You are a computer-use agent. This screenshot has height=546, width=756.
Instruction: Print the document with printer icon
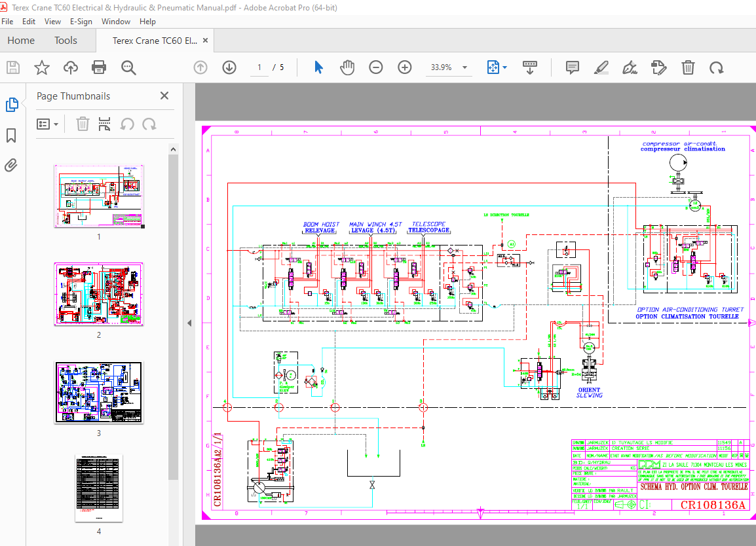(99, 67)
